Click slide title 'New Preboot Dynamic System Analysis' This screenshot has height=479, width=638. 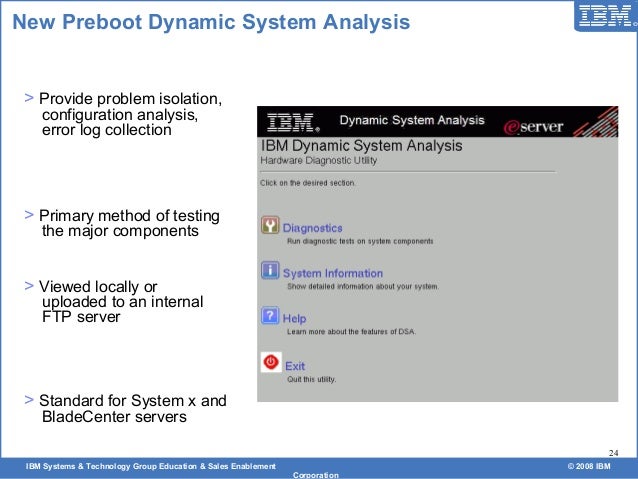211,22
